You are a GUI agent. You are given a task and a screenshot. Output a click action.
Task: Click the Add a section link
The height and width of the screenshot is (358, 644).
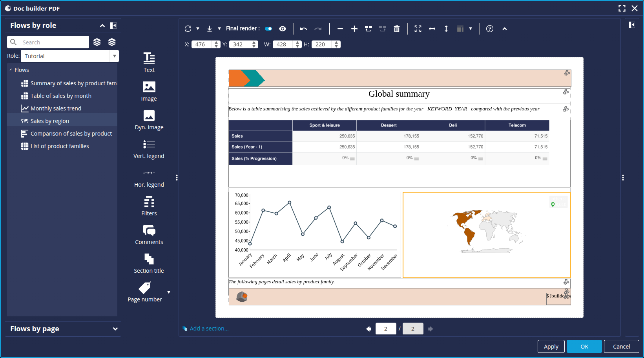pyautogui.click(x=209, y=329)
